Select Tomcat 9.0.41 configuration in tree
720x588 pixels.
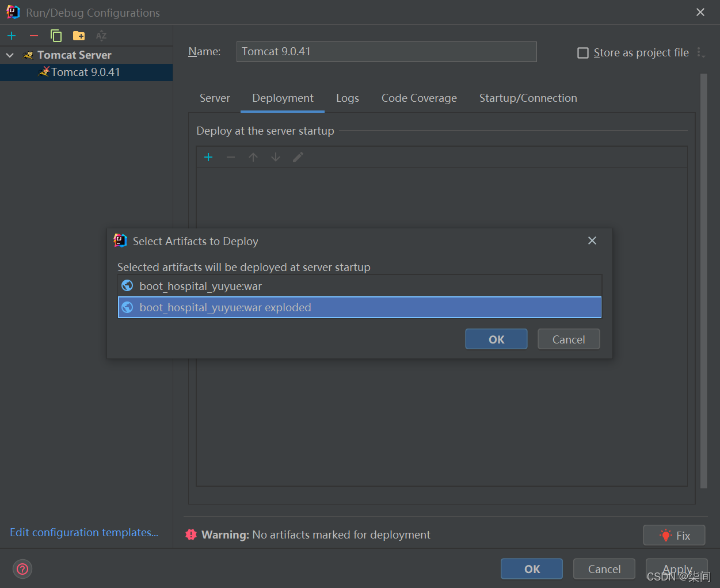pyautogui.click(x=85, y=72)
